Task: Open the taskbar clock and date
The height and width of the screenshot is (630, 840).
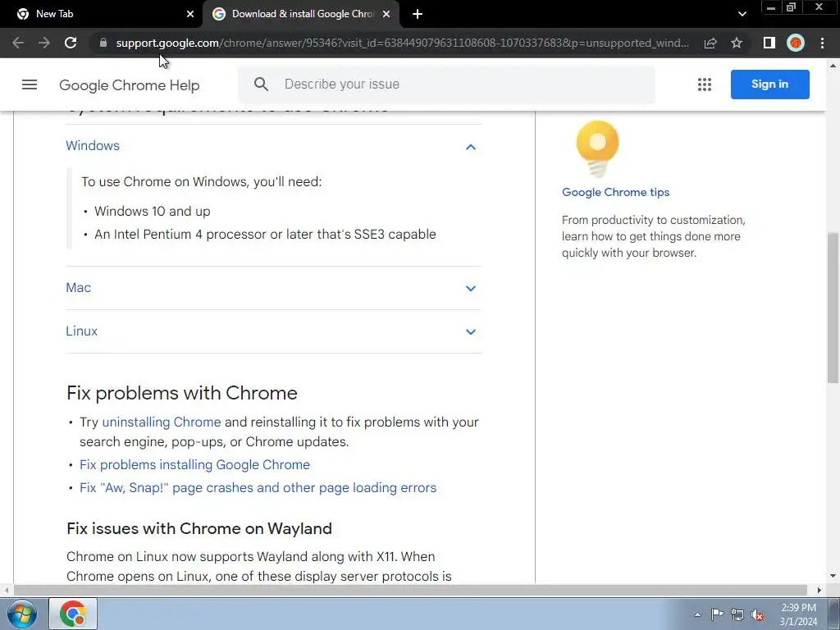Action: click(798, 614)
